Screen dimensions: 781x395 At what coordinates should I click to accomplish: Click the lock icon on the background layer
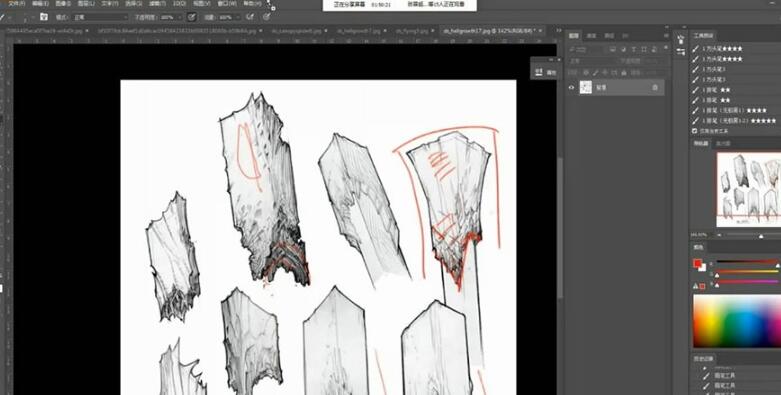click(x=655, y=88)
